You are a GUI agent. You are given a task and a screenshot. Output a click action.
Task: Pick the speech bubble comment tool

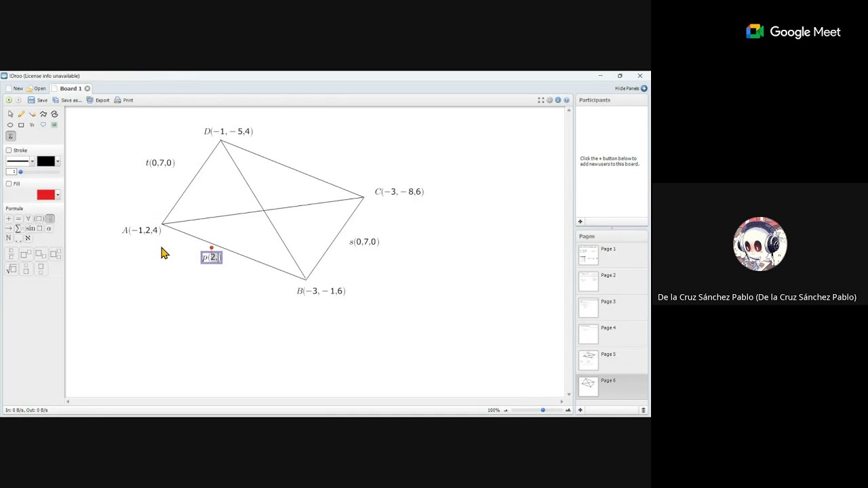click(x=43, y=125)
